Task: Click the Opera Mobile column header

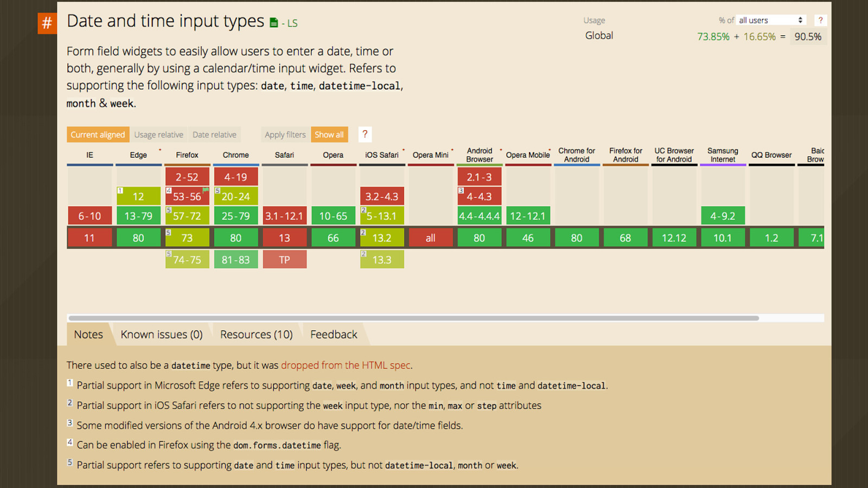Action: tap(528, 155)
